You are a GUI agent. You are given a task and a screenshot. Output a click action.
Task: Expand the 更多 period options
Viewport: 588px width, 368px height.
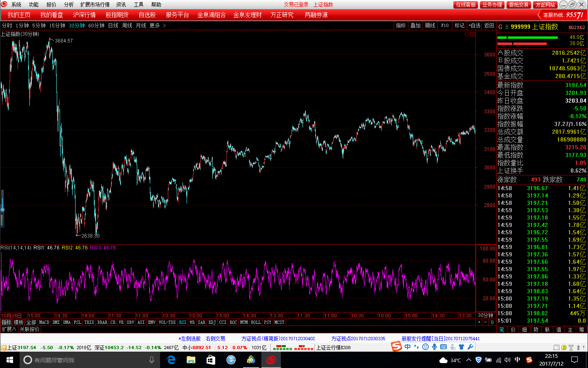tap(157, 25)
